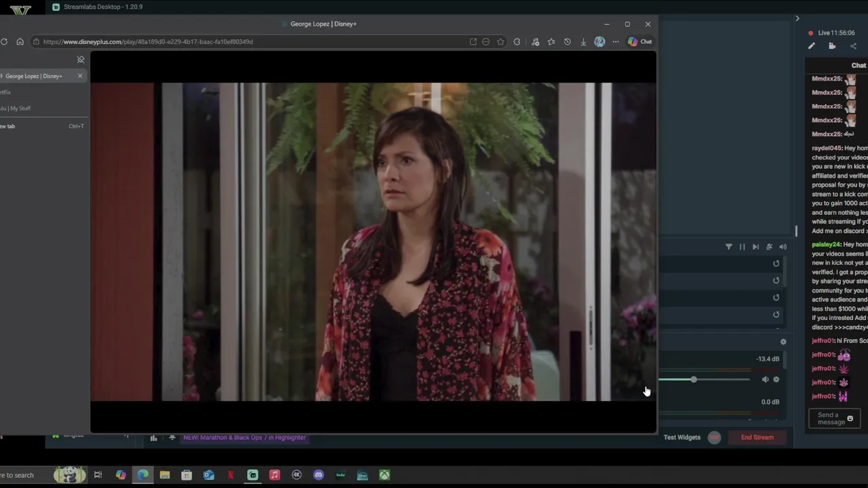Open the Favorites list icon in Edge

click(551, 41)
